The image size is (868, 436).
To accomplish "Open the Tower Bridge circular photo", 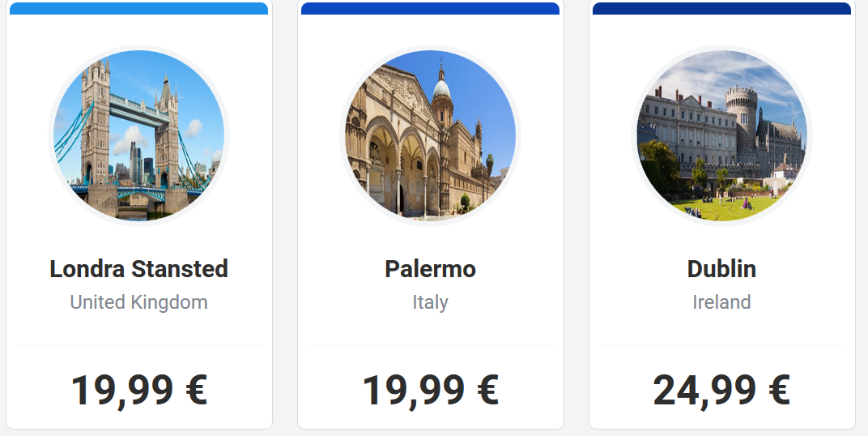I will coord(139,135).
